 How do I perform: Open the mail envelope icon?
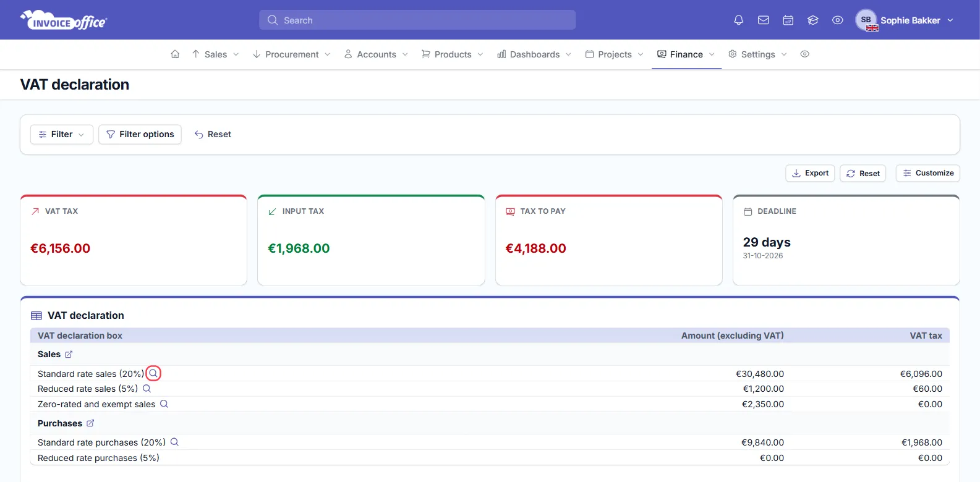click(764, 20)
